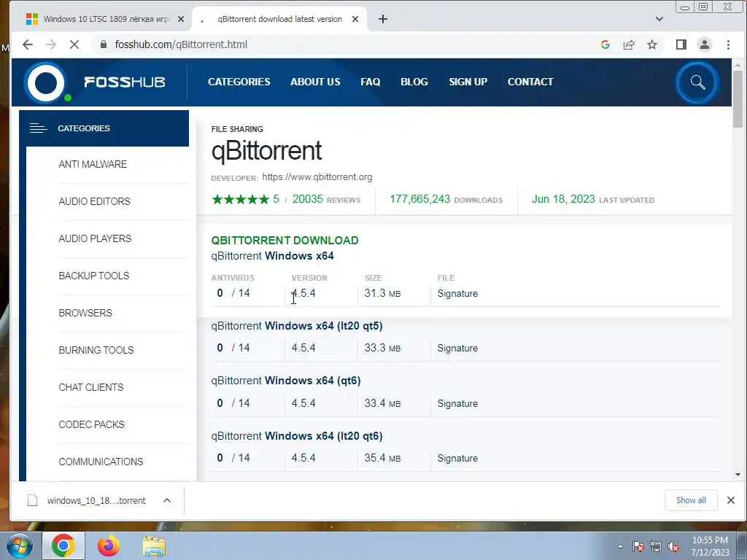This screenshot has height=560, width=747.
Task: Download qBittorrent Windows x64 (lt20 qt6)
Action: (x=297, y=436)
